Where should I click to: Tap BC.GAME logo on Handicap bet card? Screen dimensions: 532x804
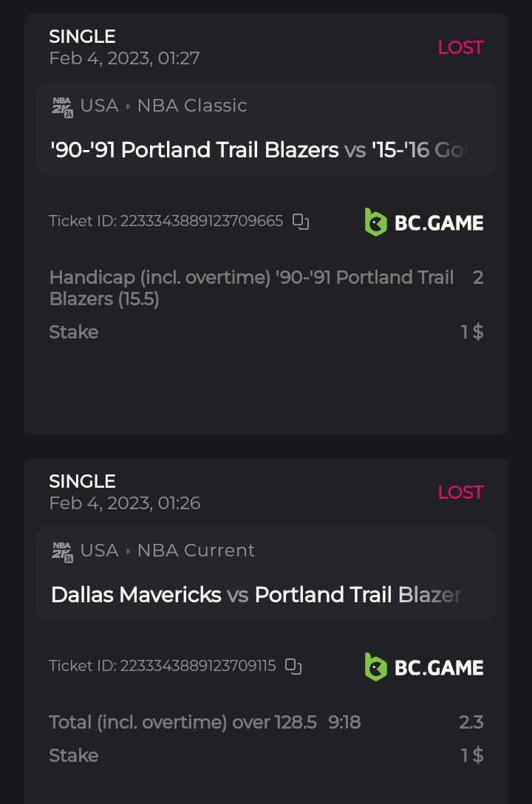(424, 222)
